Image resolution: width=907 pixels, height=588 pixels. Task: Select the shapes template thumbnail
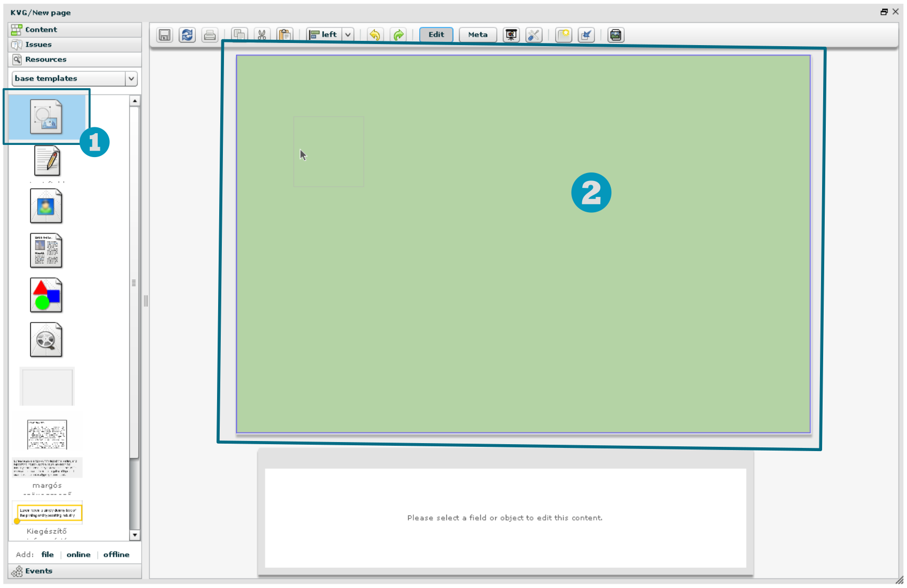(46, 295)
